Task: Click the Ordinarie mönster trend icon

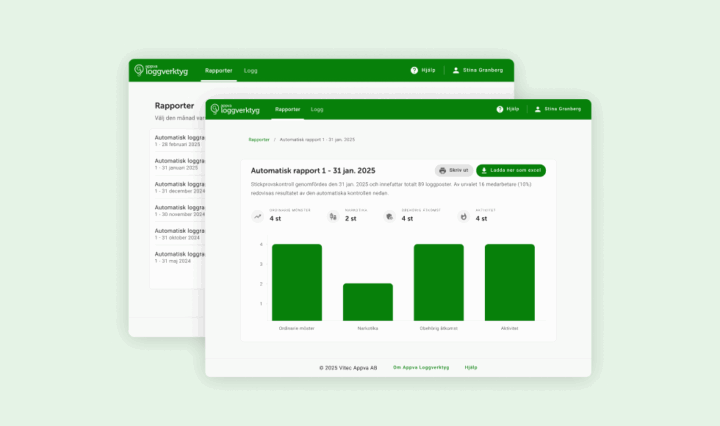Action: pyautogui.click(x=257, y=216)
